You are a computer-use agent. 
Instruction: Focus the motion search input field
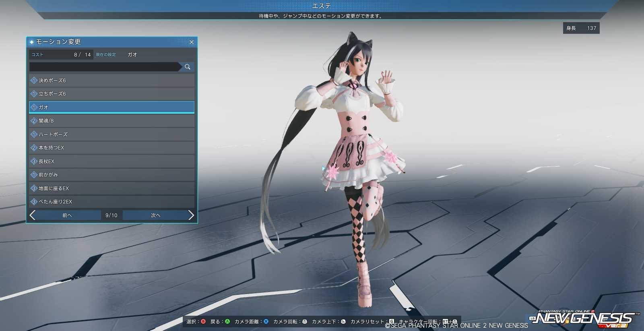pos(105,67)
